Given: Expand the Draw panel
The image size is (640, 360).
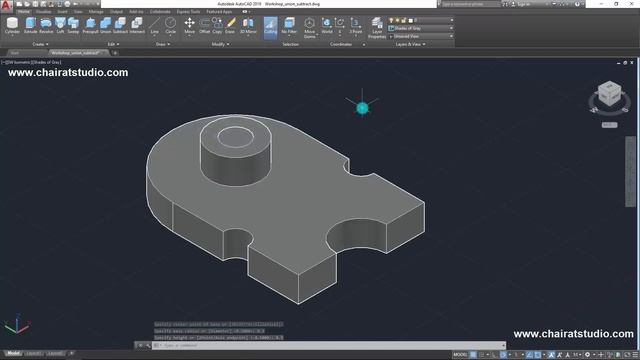Looking at the screenshot, I should point(163,44).
